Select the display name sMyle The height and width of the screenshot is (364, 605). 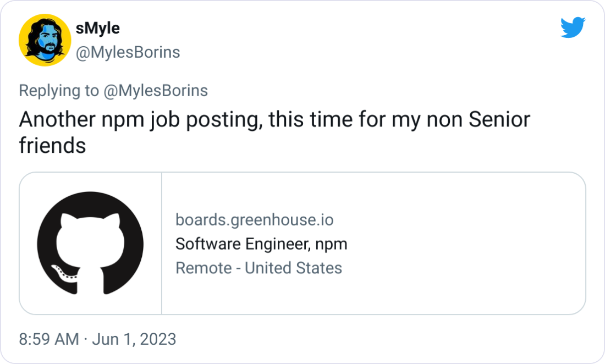[x=98, y=28]
